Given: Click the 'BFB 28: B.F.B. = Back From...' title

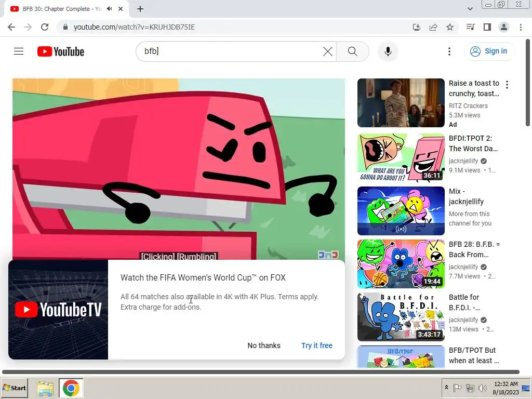Looking at the screenshot, I should pyautogui.click(x=474, y=249).
